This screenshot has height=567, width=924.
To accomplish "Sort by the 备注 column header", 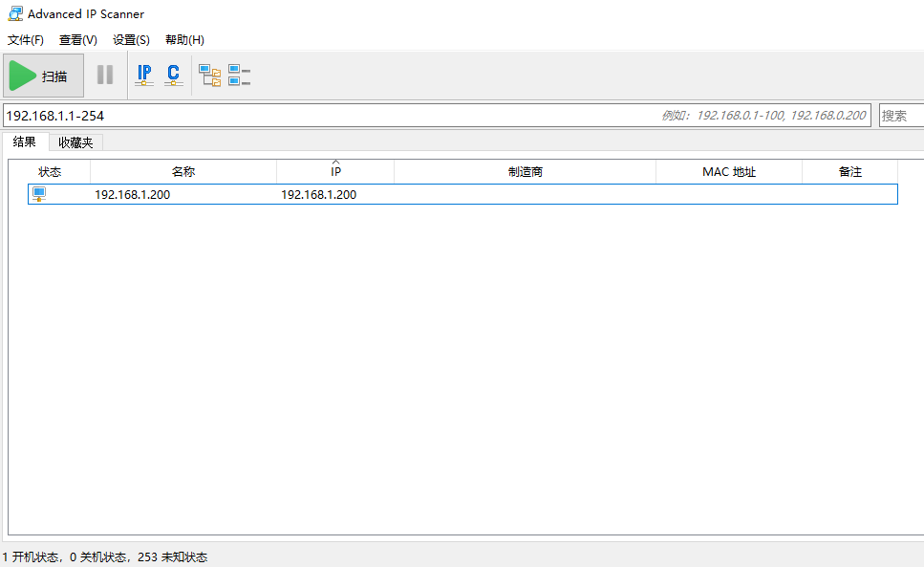I will point(849,171).
